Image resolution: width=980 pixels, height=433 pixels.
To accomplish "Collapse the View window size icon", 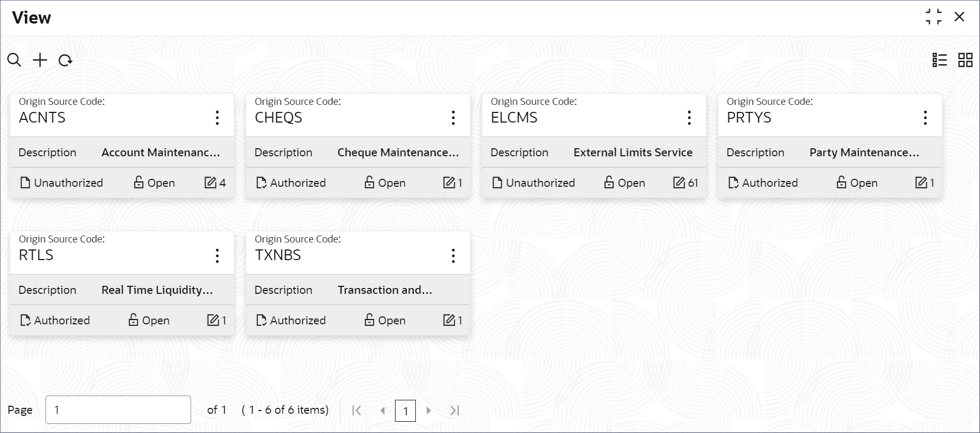I will 934,17.
